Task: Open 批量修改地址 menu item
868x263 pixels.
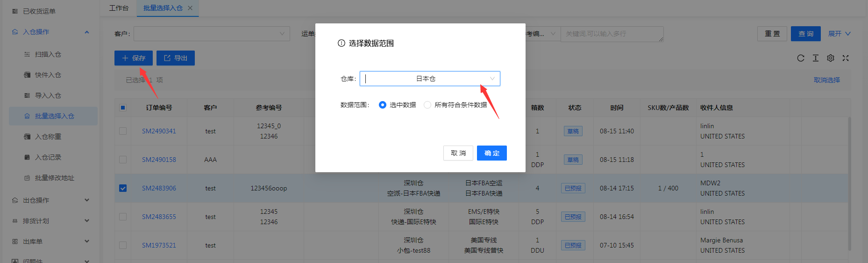Action: click(54, 178)
